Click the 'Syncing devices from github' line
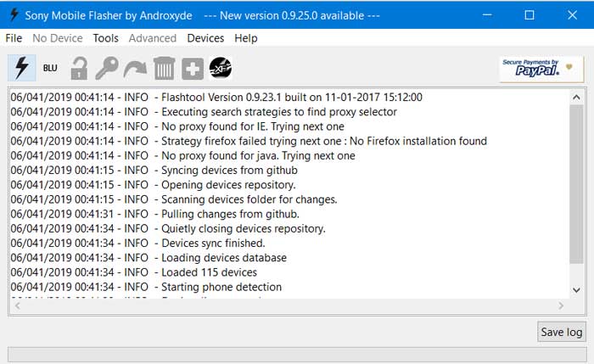Viewport: 594px width, 364px height. click(x=154, y=170)
